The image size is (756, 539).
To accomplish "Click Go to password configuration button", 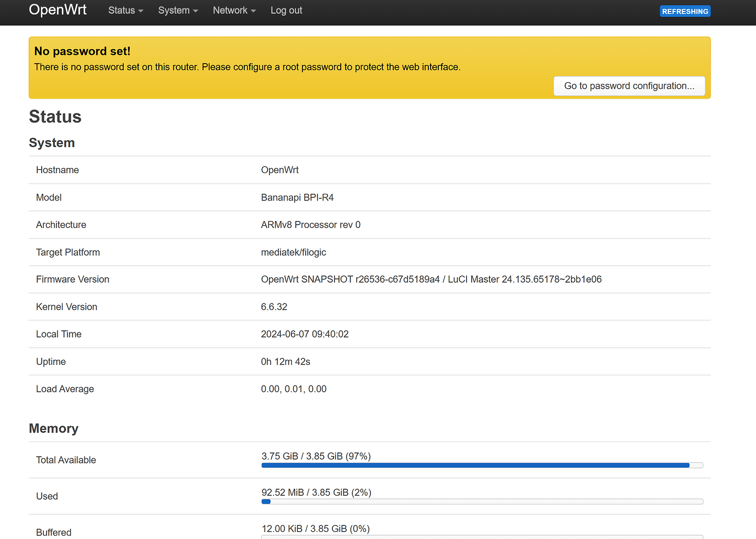I will [629, 86].
